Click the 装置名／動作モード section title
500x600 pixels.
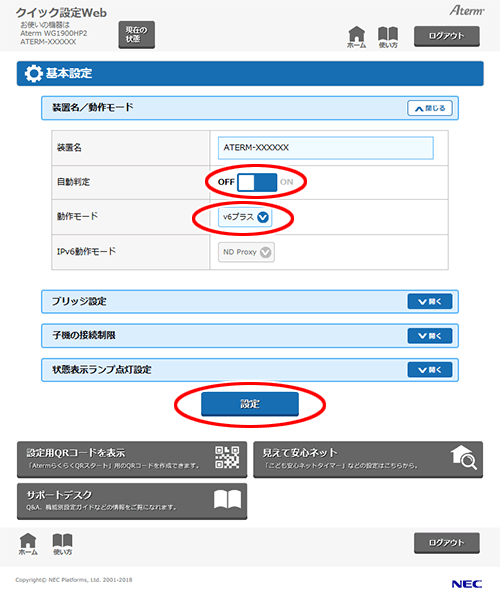coord(93,108)
